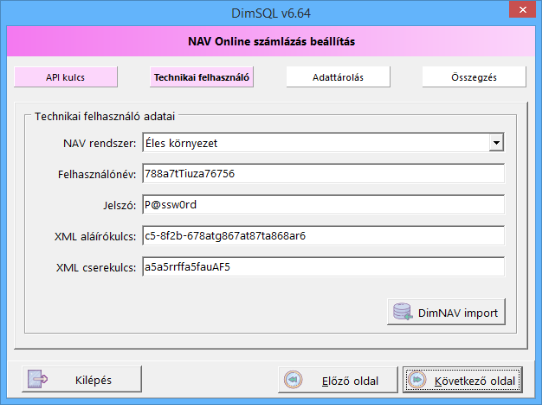The image size is (542, 405).
Task: Click the XML cserekulcs text field
Action: tap(323, 267)
